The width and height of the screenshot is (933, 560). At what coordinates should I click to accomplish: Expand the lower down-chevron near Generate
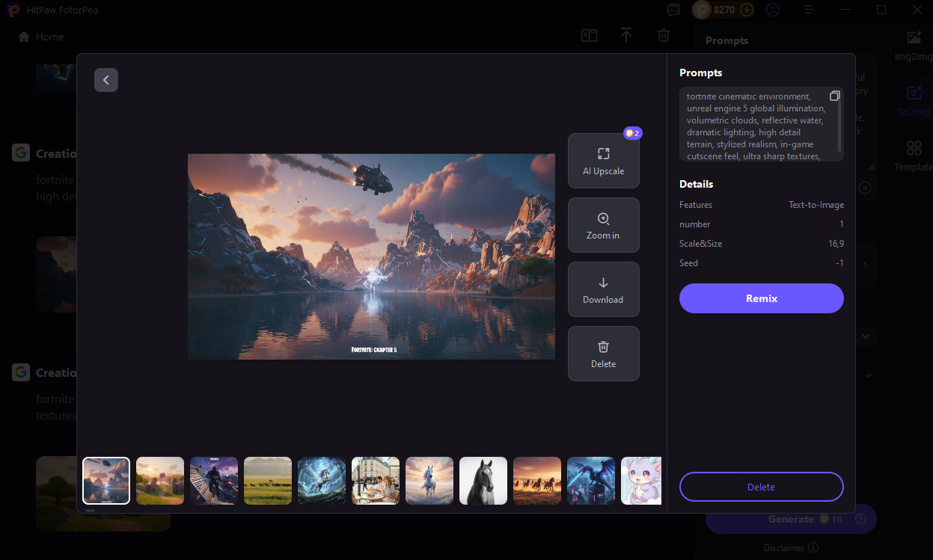coord(867,375)
